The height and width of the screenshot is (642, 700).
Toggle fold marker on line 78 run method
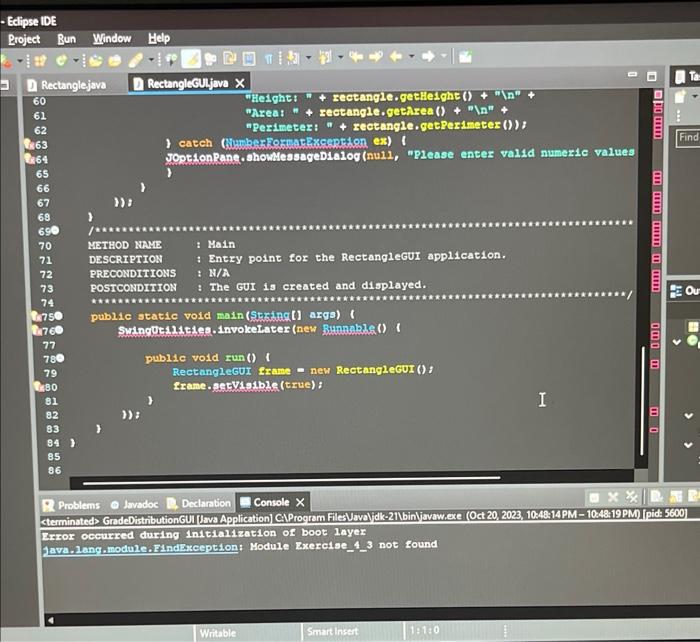point(60,358)
